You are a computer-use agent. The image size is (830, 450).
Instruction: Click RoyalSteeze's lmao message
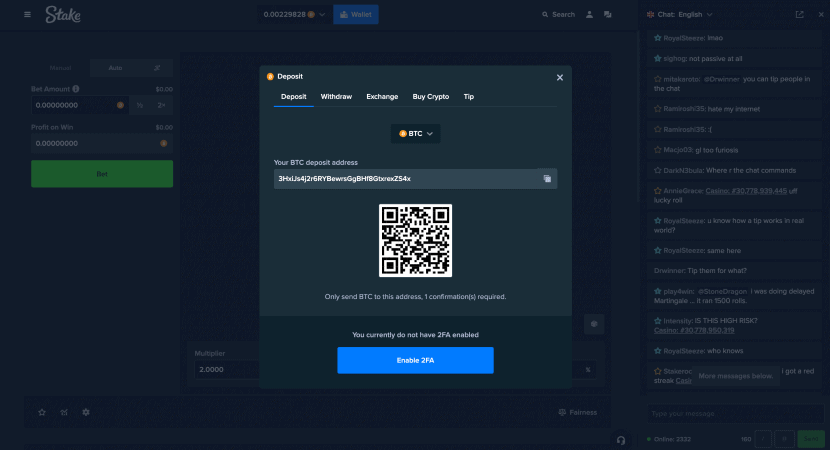point(735,38)
